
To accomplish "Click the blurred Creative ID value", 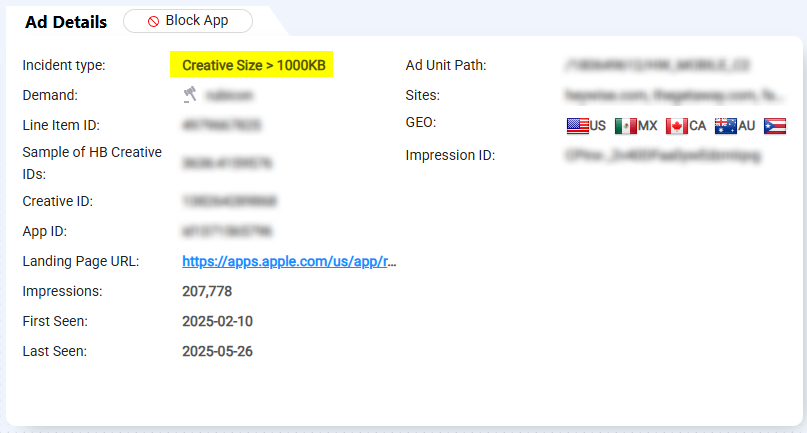I will click(230, 201).
